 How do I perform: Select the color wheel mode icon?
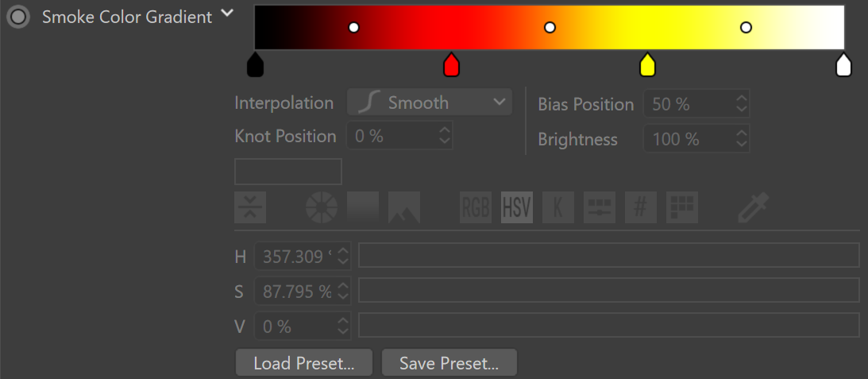(x=321, y=207)
